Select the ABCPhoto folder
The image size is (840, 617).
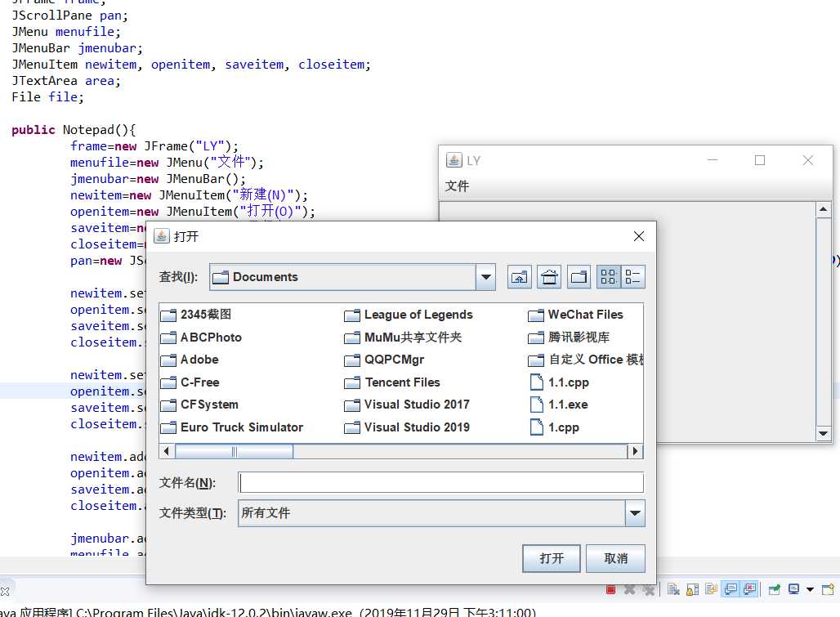(x=202, y=338)
